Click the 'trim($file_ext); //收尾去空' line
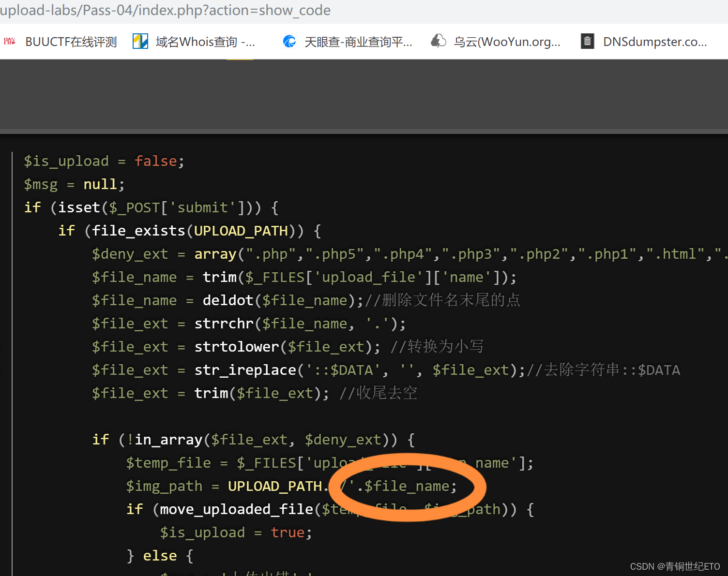Screen dimensions: 728x576 255,393
